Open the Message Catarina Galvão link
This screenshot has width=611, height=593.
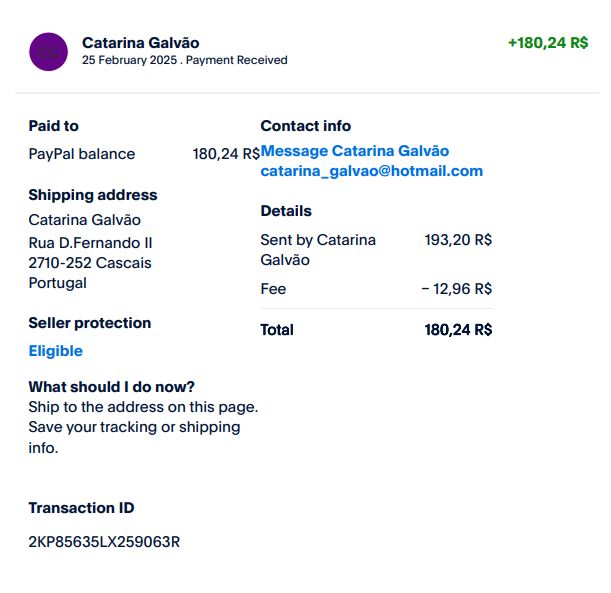pyautogui.click(x=355, y=151)
